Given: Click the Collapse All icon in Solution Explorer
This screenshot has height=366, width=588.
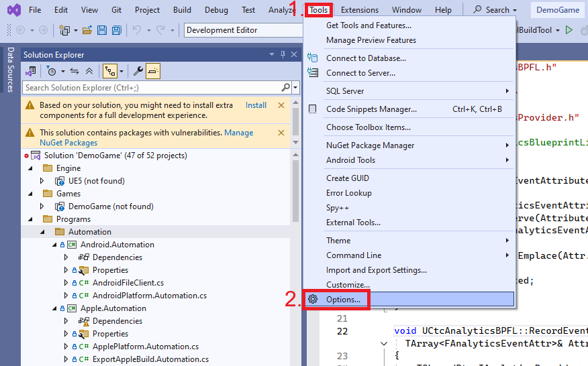Looking at the screenshot, I should pyautogui.click(x=89, y=71).
